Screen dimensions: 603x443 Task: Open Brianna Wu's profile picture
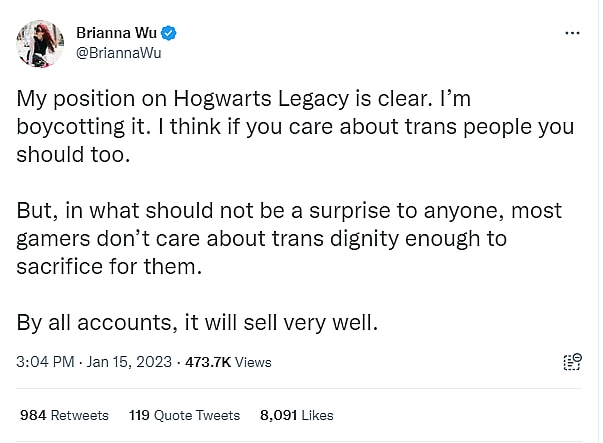click(x=41, y=42)
